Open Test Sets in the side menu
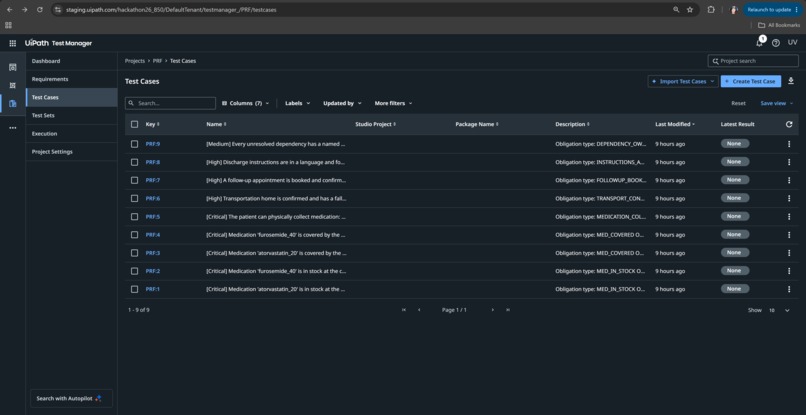Viewport: 806px width, 415px height. (71, 116)
